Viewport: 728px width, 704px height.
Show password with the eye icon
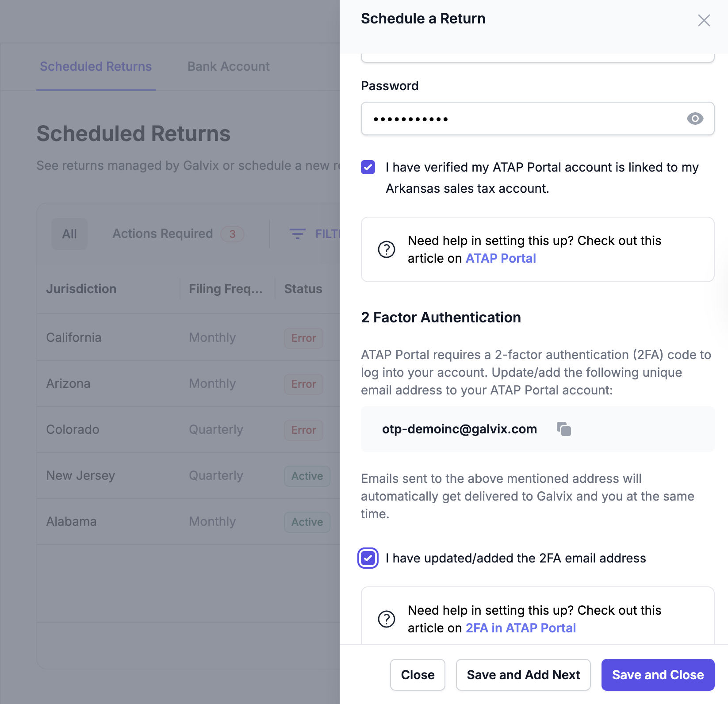[695, 119]
